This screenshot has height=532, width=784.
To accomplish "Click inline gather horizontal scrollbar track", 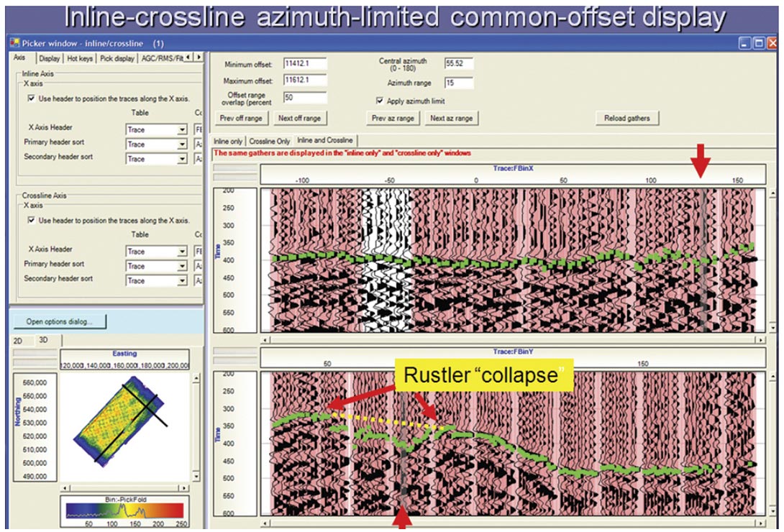I will coord(513,339).
